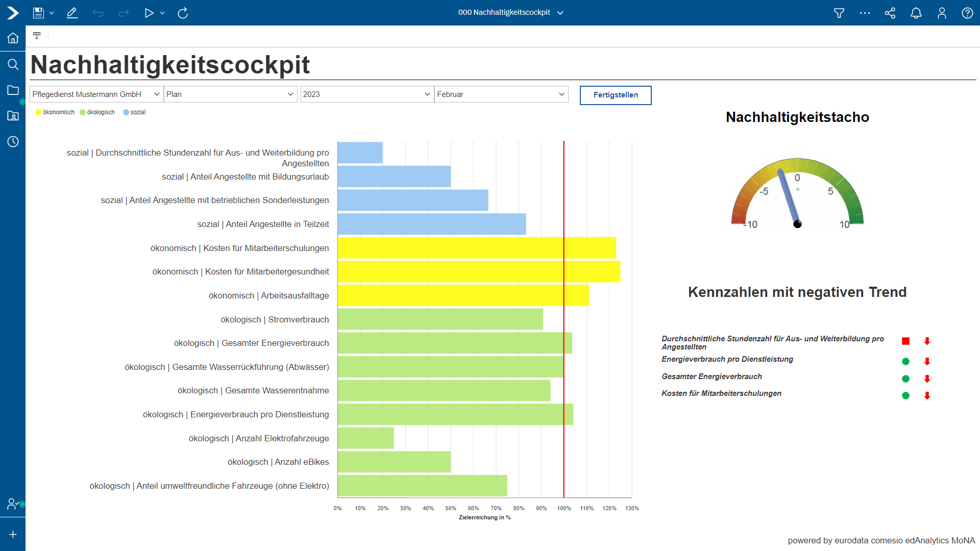Open the 000 Nachhaltigkeitscockpit title menu

[510, 12]
